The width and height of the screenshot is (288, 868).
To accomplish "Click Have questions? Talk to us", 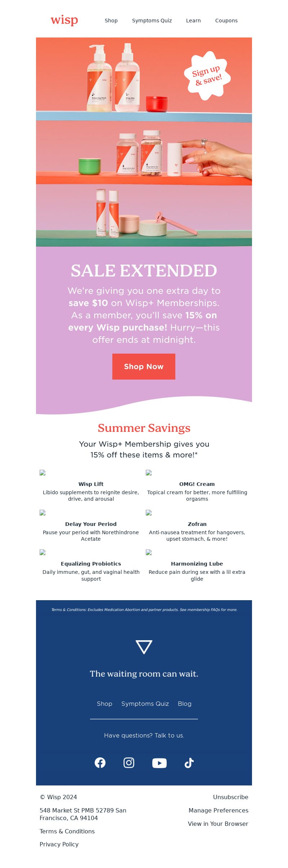I will 144,735.
